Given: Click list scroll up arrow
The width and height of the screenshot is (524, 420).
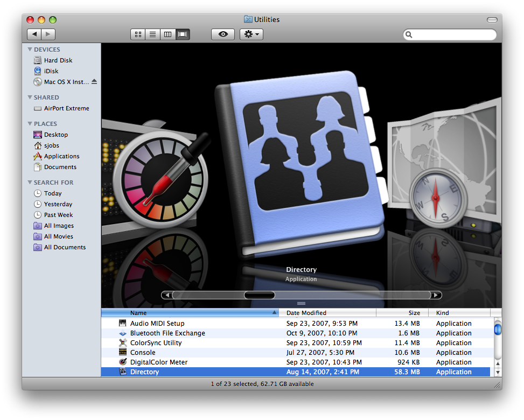Looking at the screenshot, I should tap(498, 363).
